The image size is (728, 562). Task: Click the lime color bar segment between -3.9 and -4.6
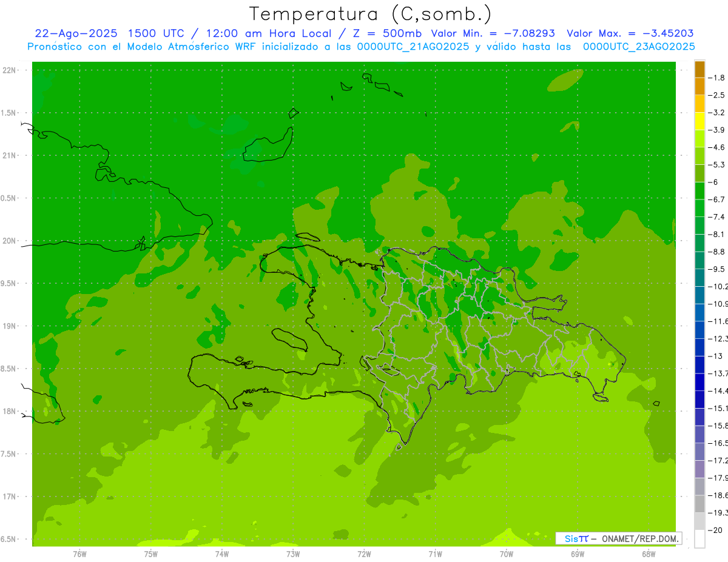[x=699, y=139]
